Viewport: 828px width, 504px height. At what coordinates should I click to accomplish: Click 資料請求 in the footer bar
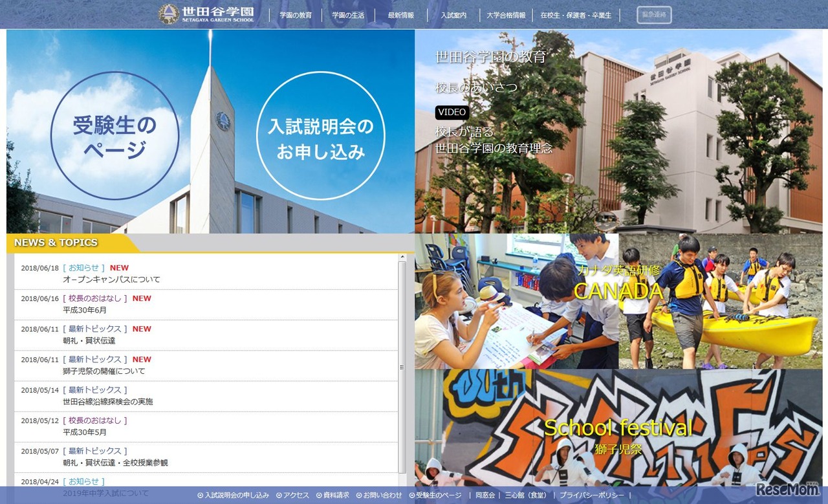332,496
